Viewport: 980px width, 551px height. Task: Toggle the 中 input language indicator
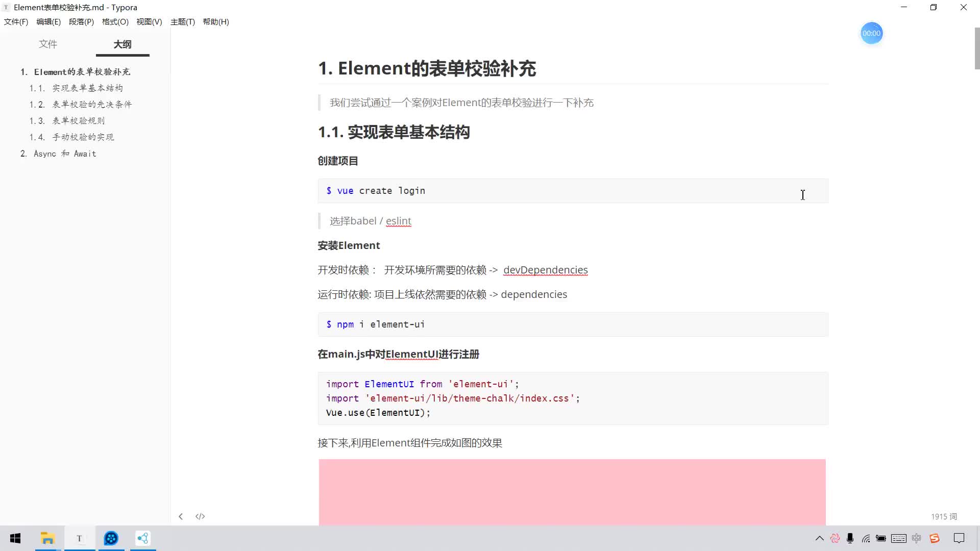coord(917,538)
